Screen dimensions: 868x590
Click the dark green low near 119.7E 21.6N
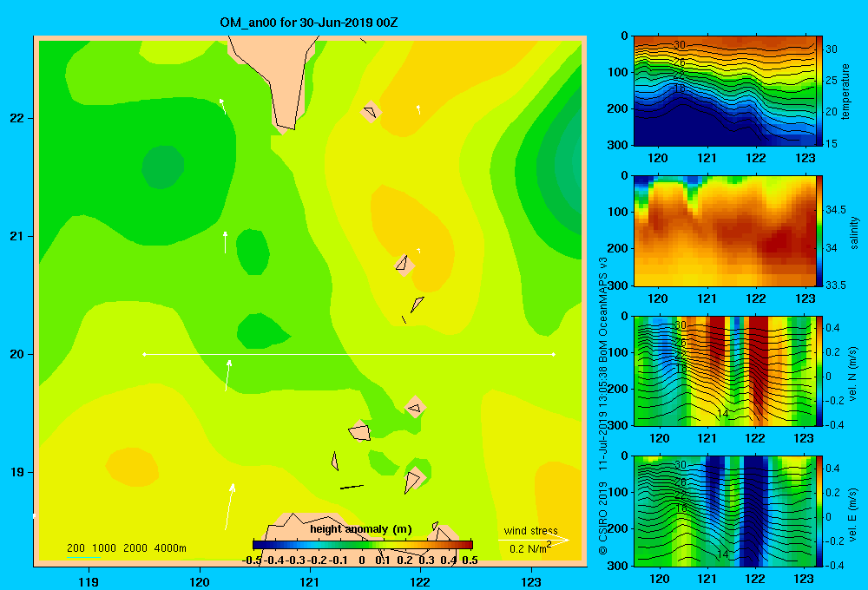(x=163, y=167)
